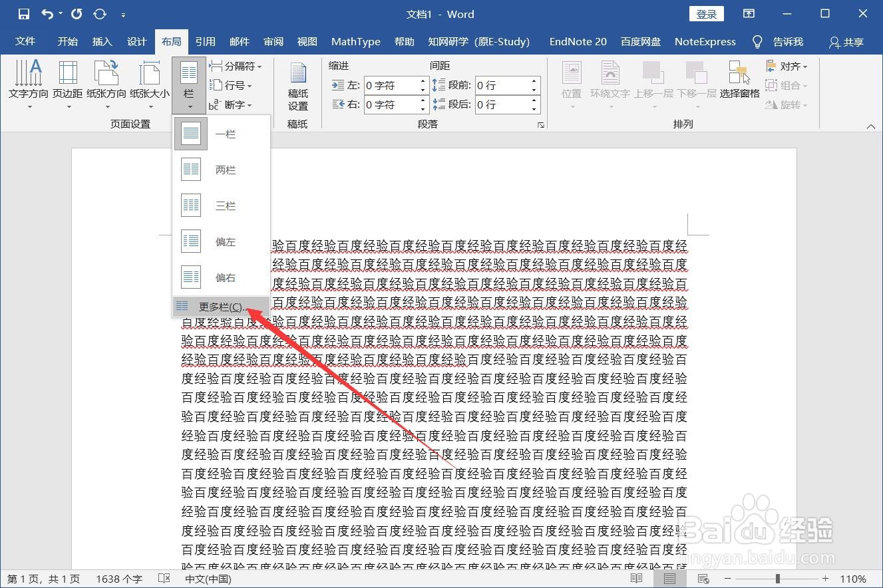The image size is (883, 588).
Task: Click the zoom out minus button
Action: point(728,579)
